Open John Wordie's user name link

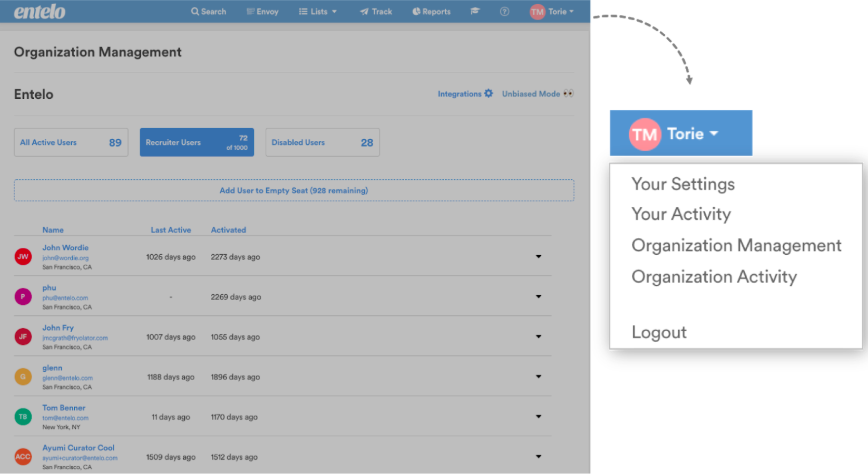click(65, 247)
